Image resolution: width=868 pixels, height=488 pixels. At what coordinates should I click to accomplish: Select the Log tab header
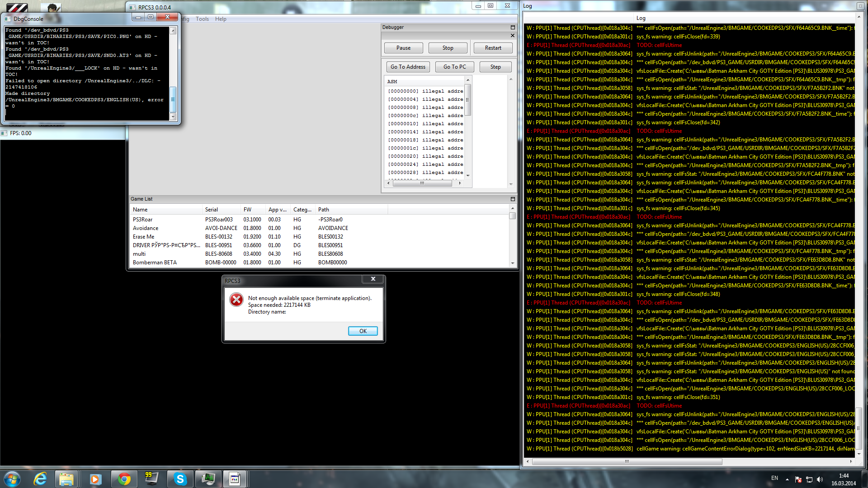click(x=641, y=18)
